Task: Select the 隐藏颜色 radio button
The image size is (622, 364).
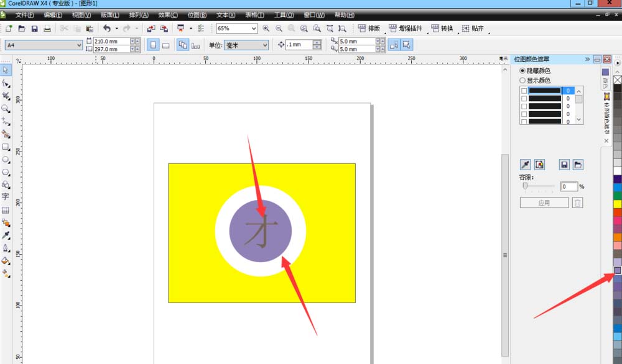Action: (522, 71)
